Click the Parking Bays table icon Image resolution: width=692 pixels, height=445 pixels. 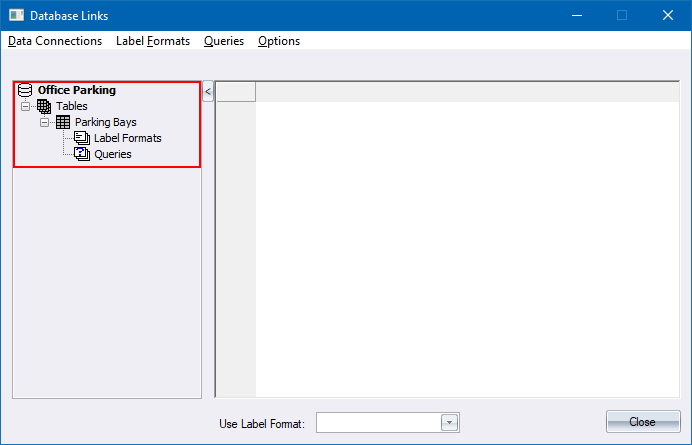[x=63, y=122]
